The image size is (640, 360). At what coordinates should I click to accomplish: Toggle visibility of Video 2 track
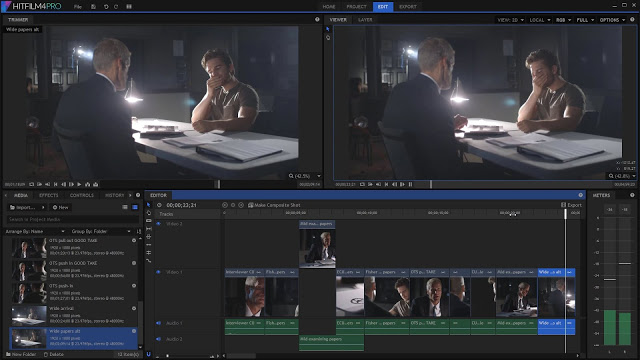tap(158, 224)
